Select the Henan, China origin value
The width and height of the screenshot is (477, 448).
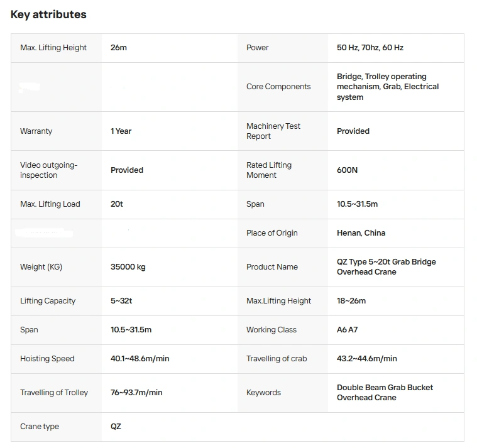[x=361, y=233]
